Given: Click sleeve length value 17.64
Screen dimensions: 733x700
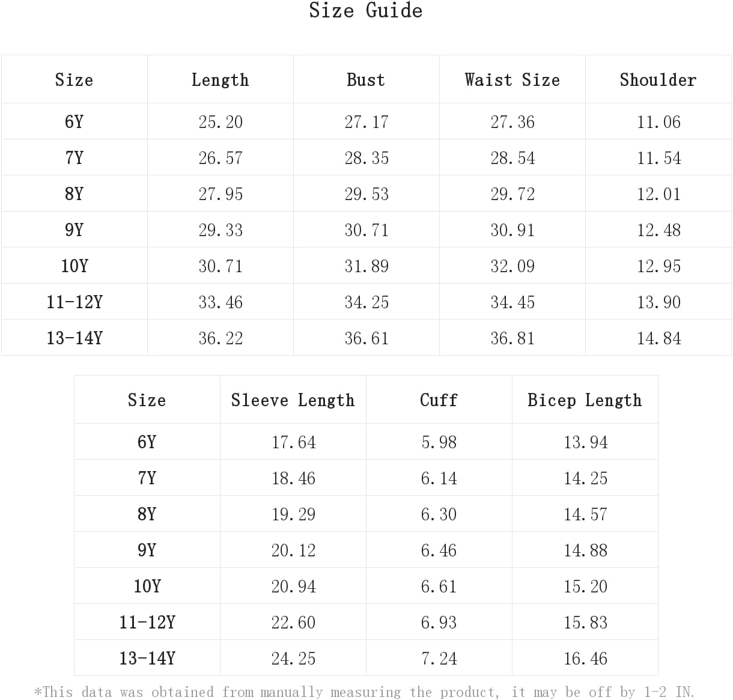Looking at the screenshot, I should pyautogui.click(x=293, y=442).
